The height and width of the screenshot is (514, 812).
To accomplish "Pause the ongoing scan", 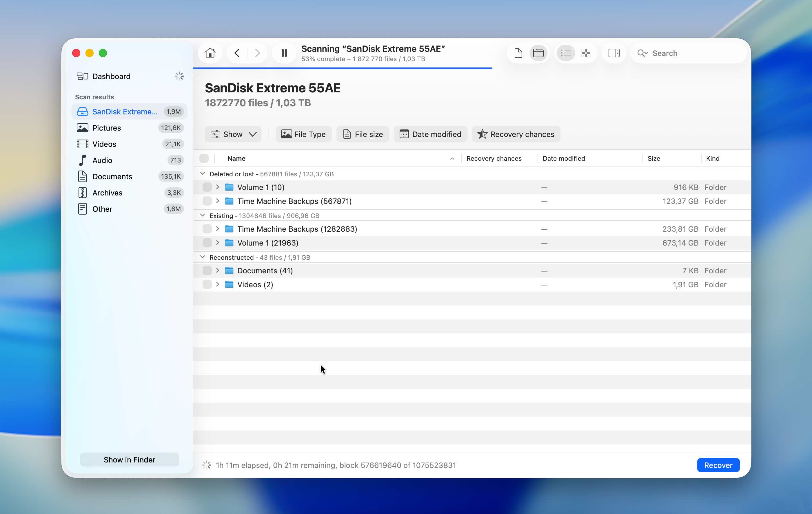I will click(284, 53).
